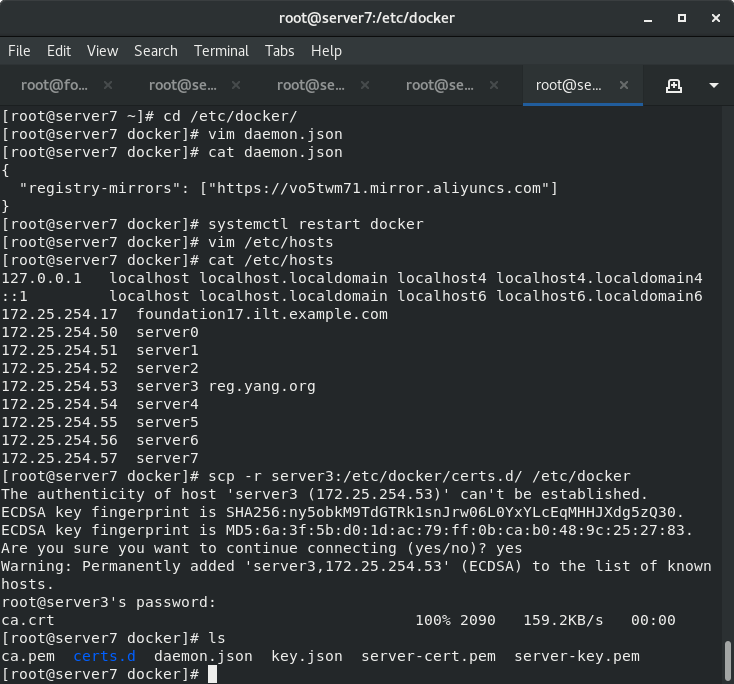Close the root@fo... tab
The width and height of the screenshot is (734, 684).
108,85
